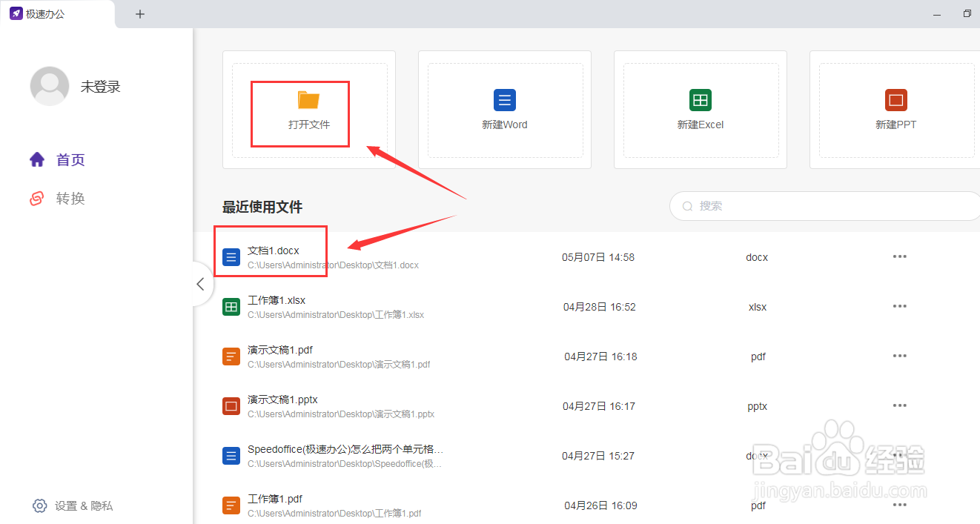Select the blue Word icon beside 文档1.docx

(231, 256)
